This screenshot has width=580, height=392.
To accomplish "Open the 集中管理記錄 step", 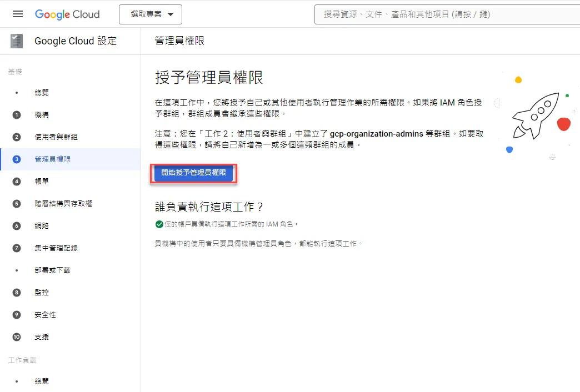I will click(56, 248).
